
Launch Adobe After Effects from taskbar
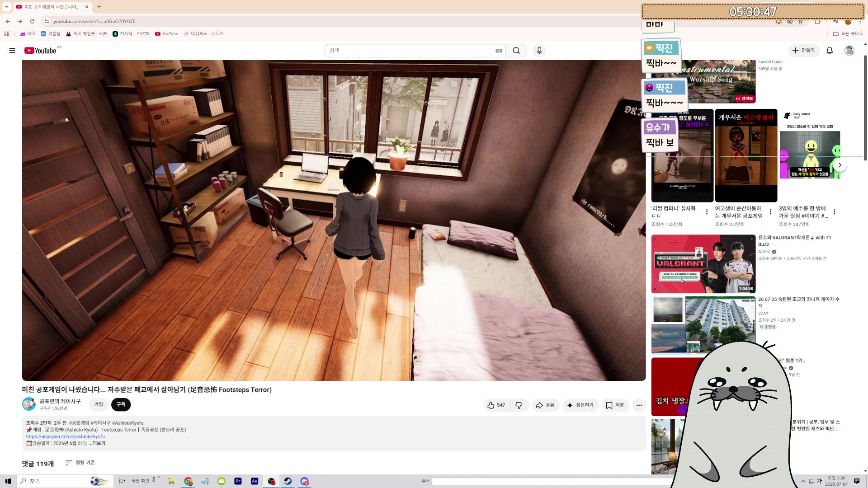coord(255,481)
